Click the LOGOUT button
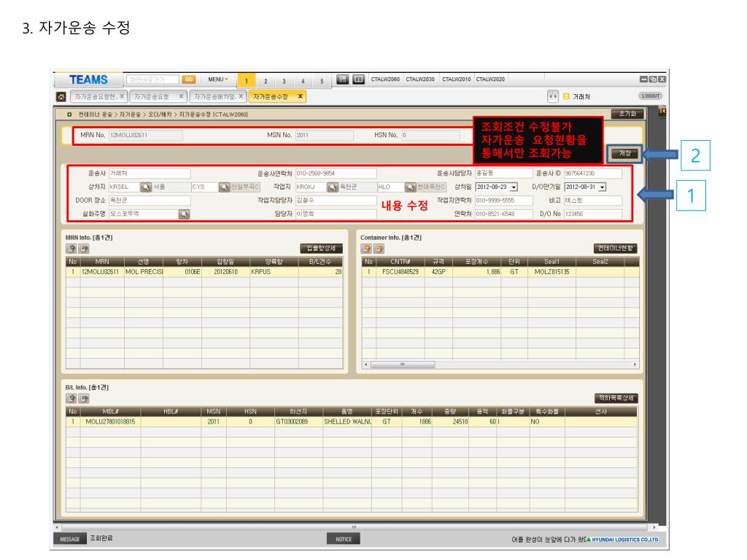Screen dimensions: 747x560 650,96
